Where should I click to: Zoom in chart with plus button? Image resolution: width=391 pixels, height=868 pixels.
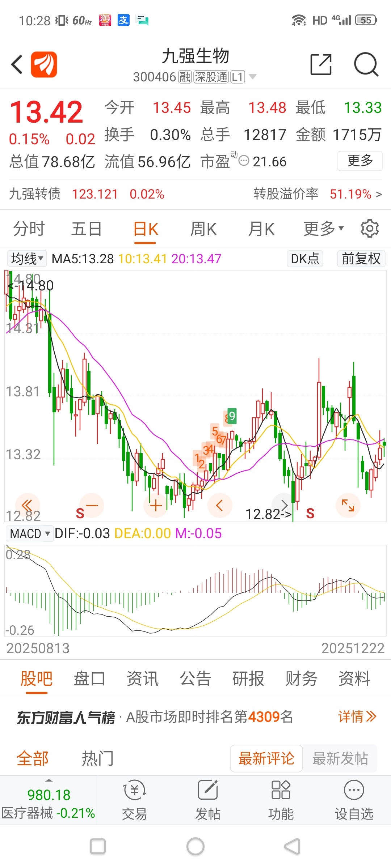[156, 505]
